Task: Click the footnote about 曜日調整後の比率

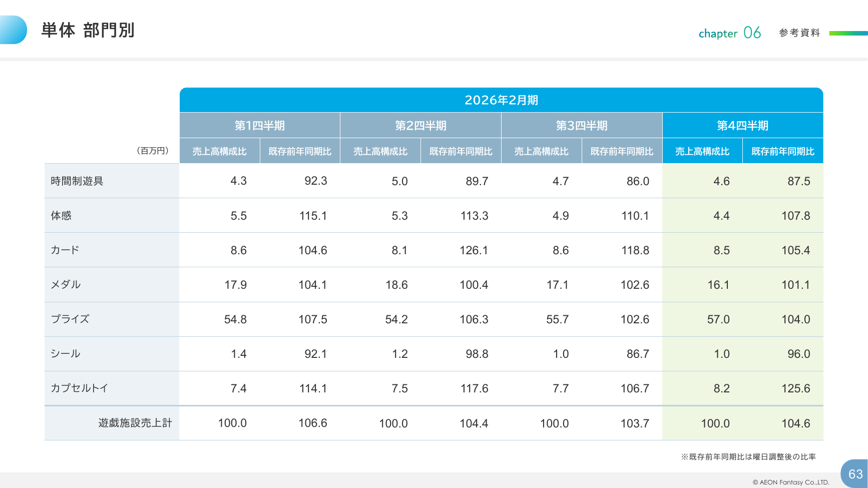Action: [748, 456]
